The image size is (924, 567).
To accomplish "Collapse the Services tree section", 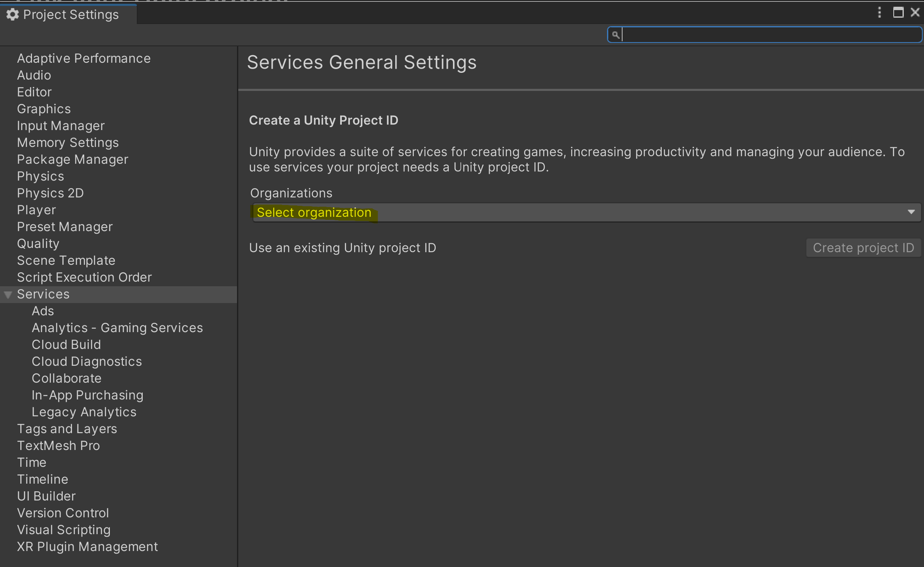I will [x=8, y=295].
